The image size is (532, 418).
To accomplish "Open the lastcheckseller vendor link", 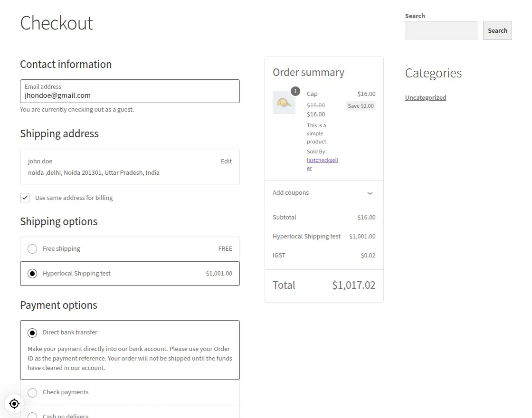I will (x=323, y=164).
